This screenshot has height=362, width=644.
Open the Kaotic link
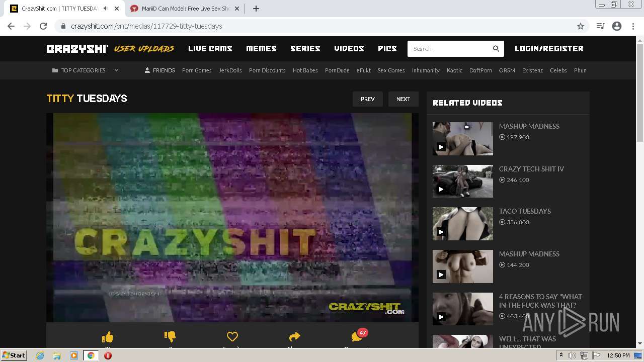454,70
